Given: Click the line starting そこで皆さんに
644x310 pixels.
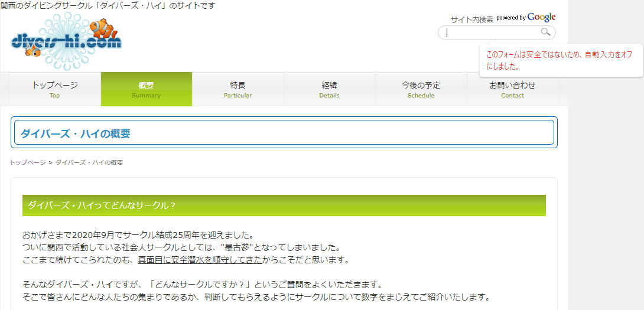Looking at the screenshot, I should point(256,297).
